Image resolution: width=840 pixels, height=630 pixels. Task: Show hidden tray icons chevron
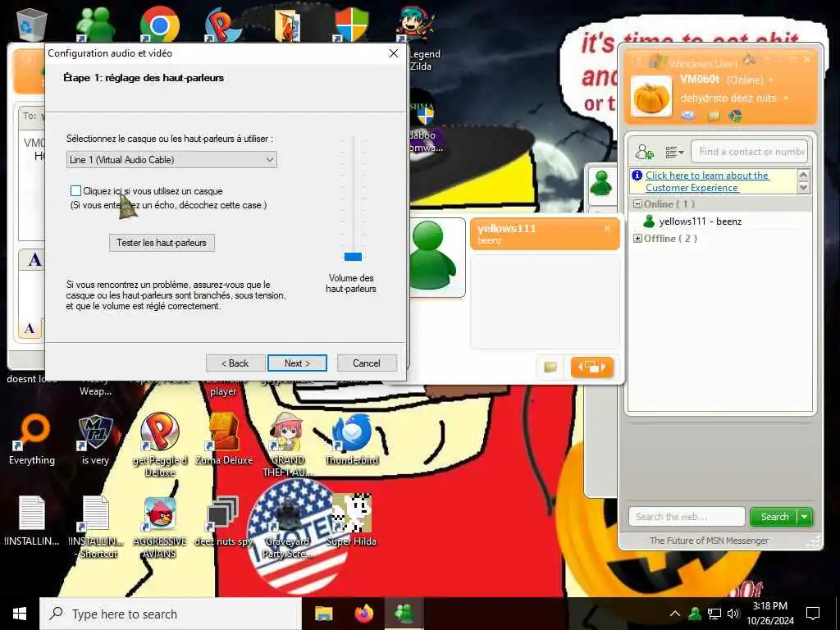[675, 614]
